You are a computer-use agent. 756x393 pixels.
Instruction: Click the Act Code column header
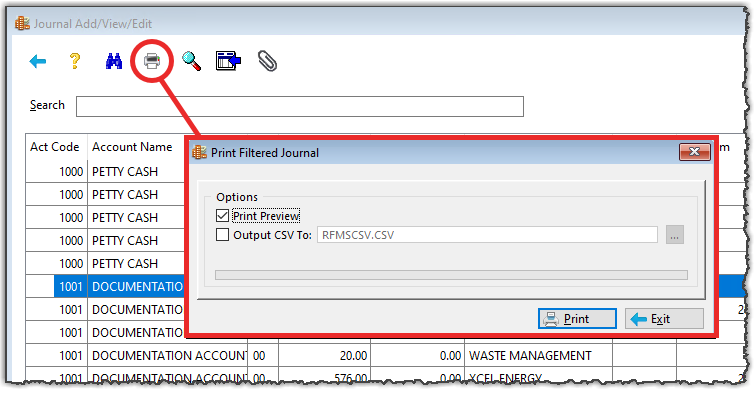click(x=56, y=147)
